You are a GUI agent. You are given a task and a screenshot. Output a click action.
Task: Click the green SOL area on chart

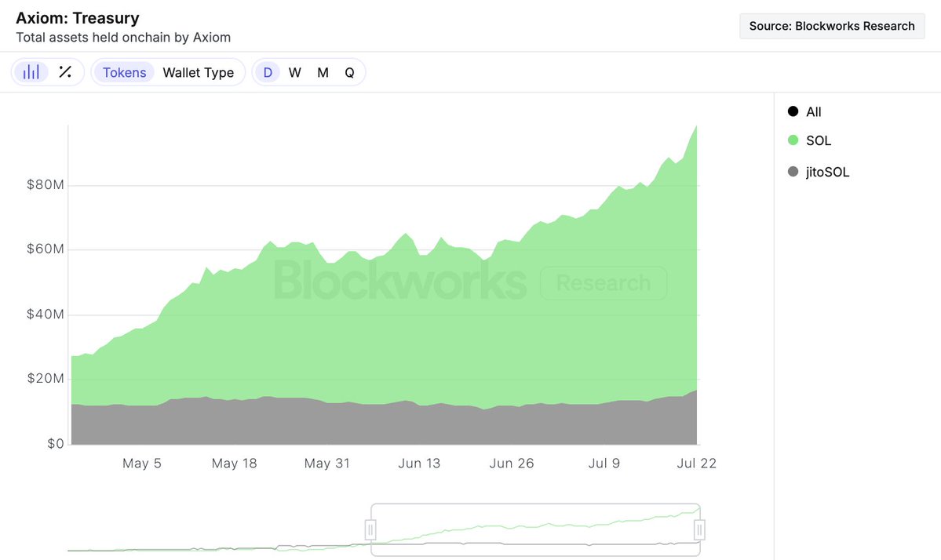click(x=384, y=336)
